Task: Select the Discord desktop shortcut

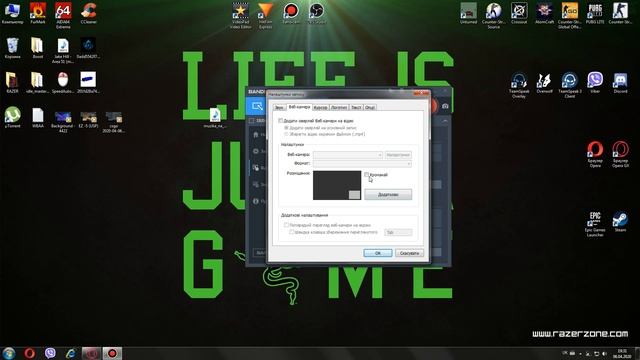Action: [x=620, y=82]
